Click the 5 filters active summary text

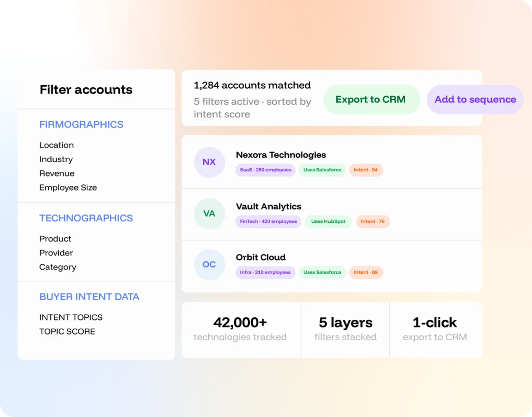coord(252,108)
